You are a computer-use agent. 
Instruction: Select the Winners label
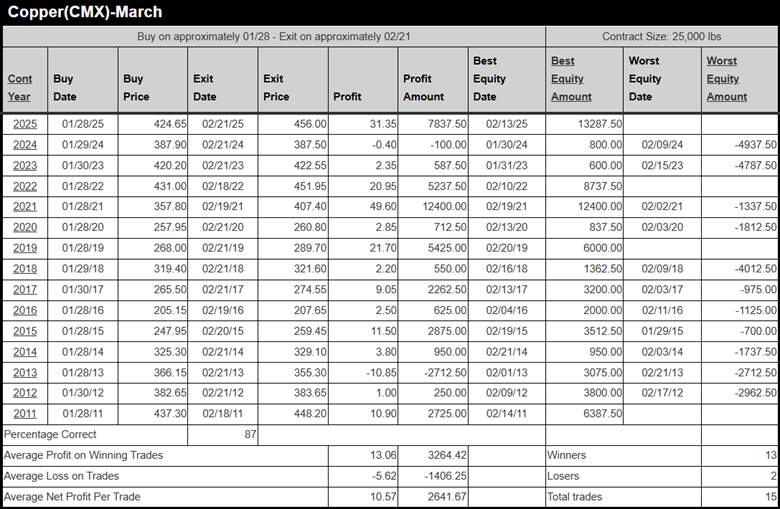567,455
